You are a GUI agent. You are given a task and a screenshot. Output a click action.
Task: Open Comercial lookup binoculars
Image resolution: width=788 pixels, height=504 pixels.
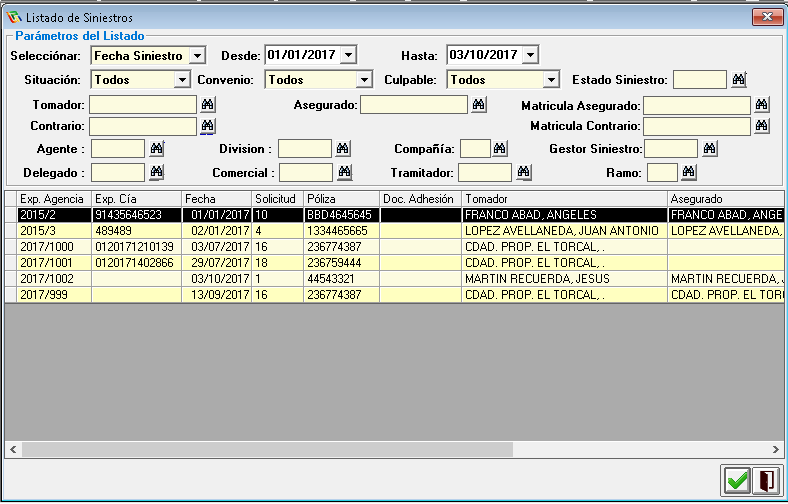click(344, 172)
